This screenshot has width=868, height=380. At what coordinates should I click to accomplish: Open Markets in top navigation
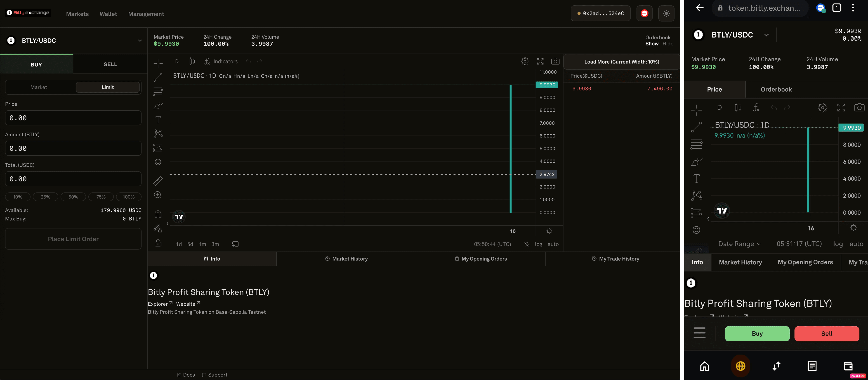pyautogui.click(x=78, y=14)
